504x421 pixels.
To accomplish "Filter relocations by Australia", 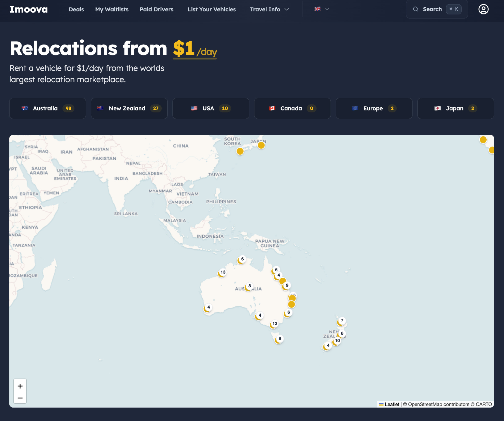I will pos(48,108).
